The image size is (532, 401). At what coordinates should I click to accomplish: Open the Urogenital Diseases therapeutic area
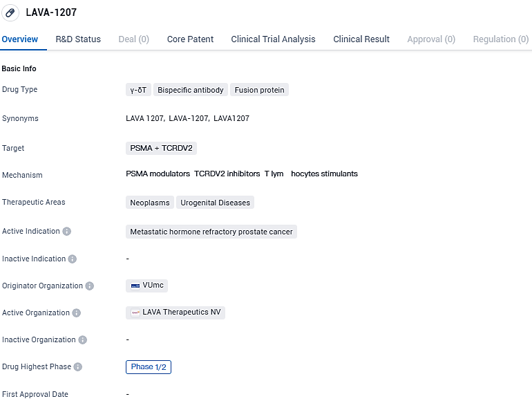click(215, 203)
